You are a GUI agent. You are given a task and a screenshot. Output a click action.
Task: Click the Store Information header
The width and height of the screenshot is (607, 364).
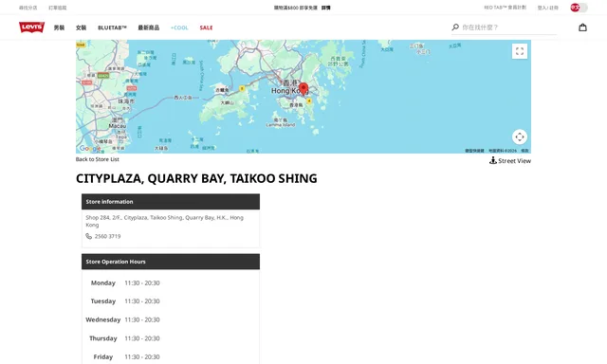tap(171, 202)
